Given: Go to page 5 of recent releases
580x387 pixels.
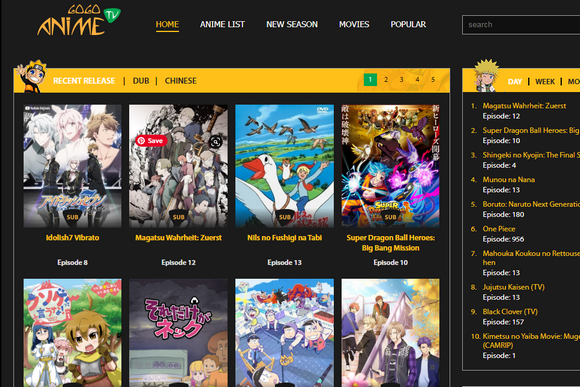Looking at the screenshot, I should tap(433, 80).
